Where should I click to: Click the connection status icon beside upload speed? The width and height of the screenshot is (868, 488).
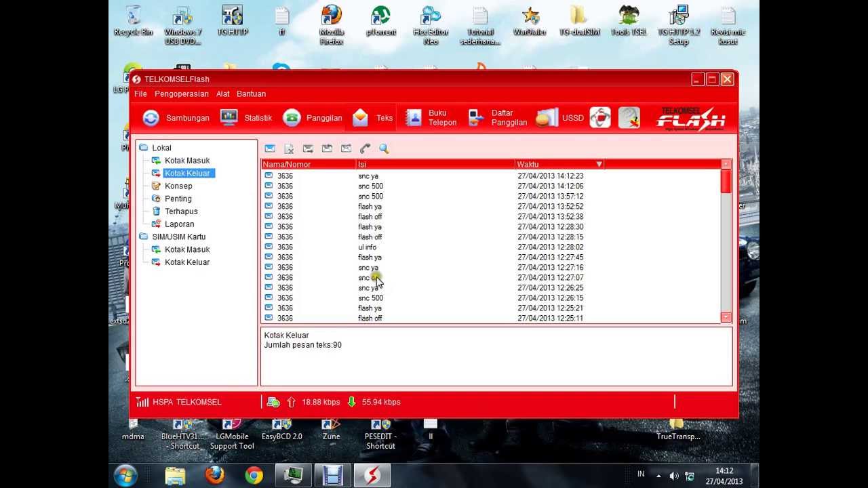coord(273,402)
